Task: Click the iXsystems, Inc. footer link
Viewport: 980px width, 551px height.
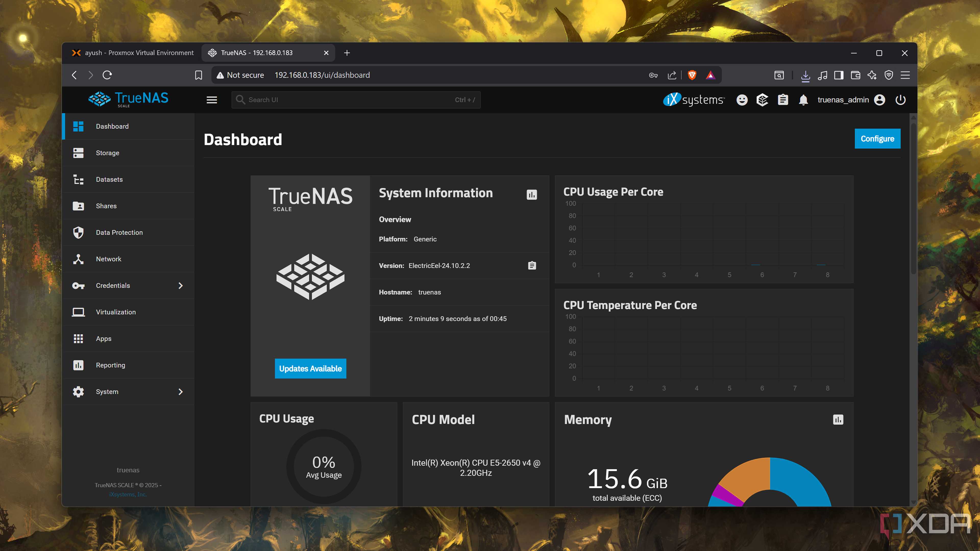Action: [128, 494]
